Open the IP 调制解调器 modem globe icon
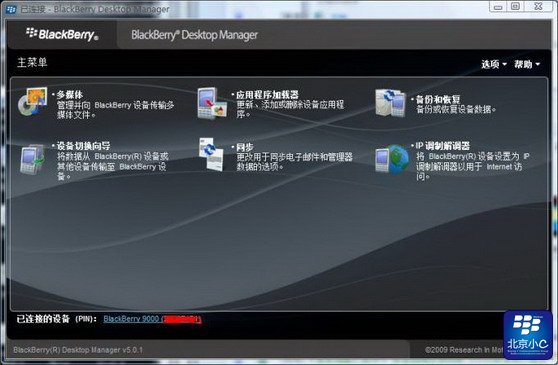The width and height of the screenshot is (558, 365). (392, 159)
